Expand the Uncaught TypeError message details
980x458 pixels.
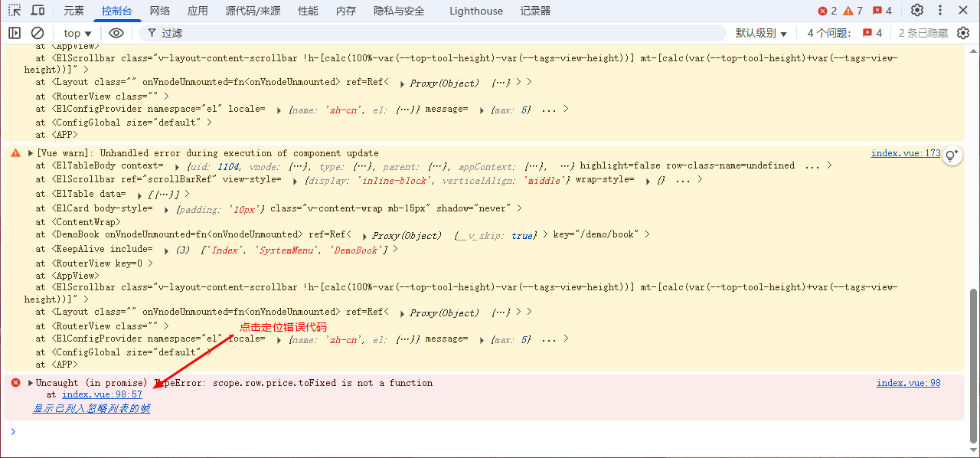30,382
